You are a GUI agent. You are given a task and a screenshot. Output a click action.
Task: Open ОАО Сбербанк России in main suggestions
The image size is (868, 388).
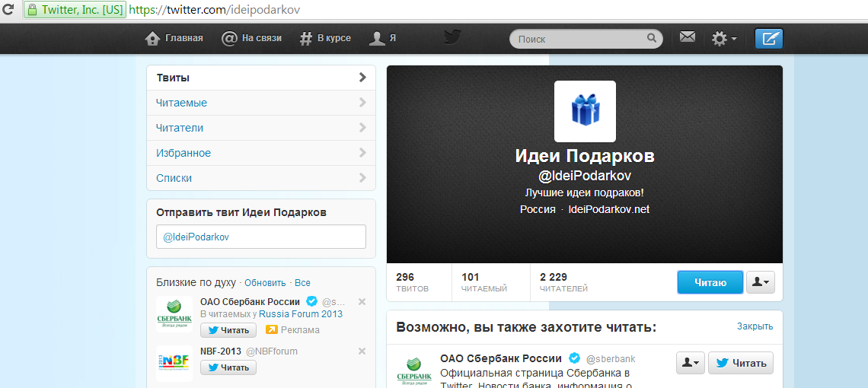point(501,358)
